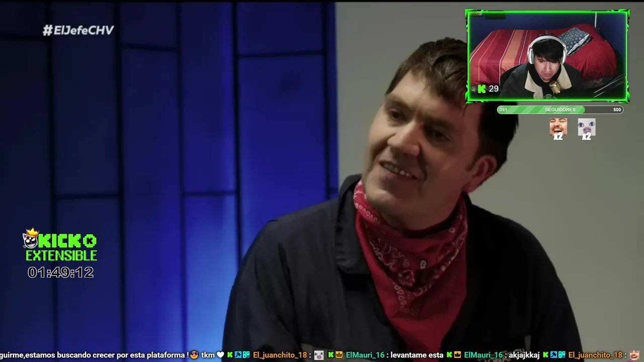This screenshot has width=644, height=362.
Task: Select the 500 follower goal value
Action: 617,110
